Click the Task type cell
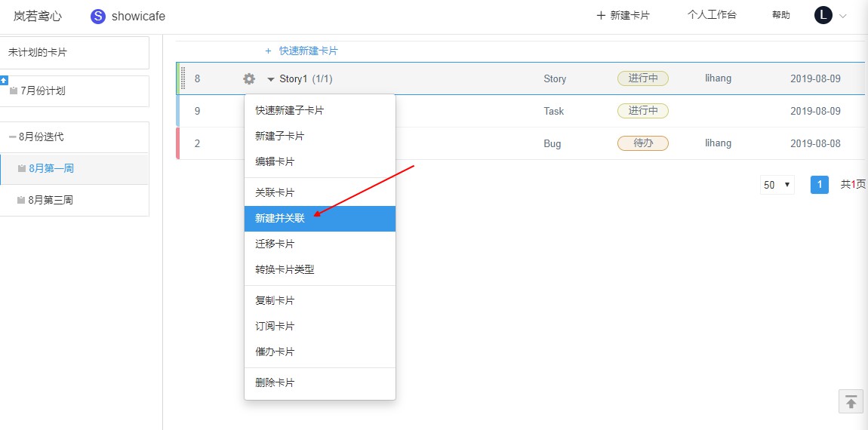This screenshot has height=430, width=868. (x=553, y=111)
